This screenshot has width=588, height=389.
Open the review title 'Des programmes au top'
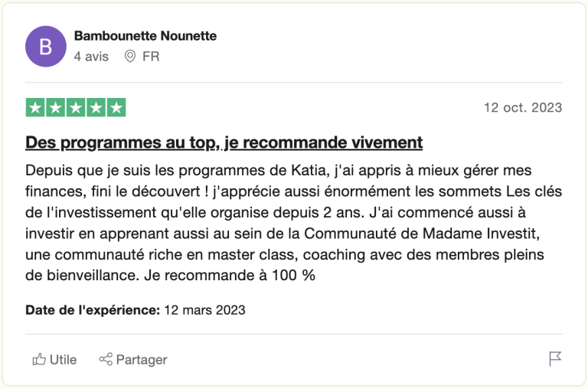(224, 142)
